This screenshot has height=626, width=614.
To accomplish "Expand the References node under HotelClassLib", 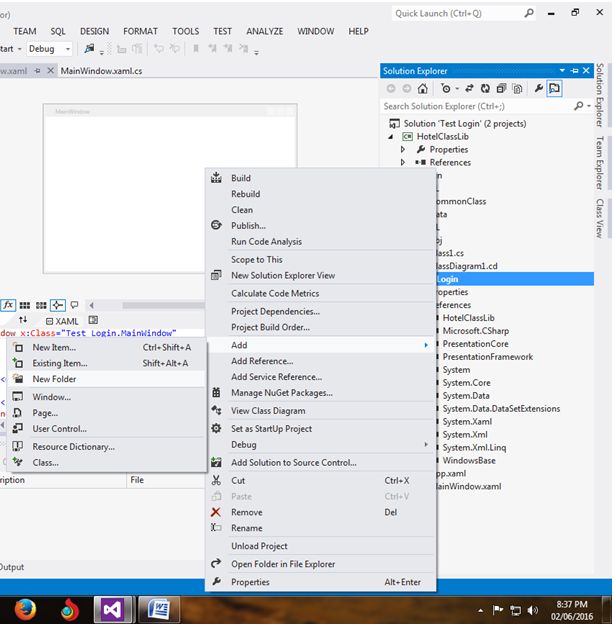I will coord(403,162).
